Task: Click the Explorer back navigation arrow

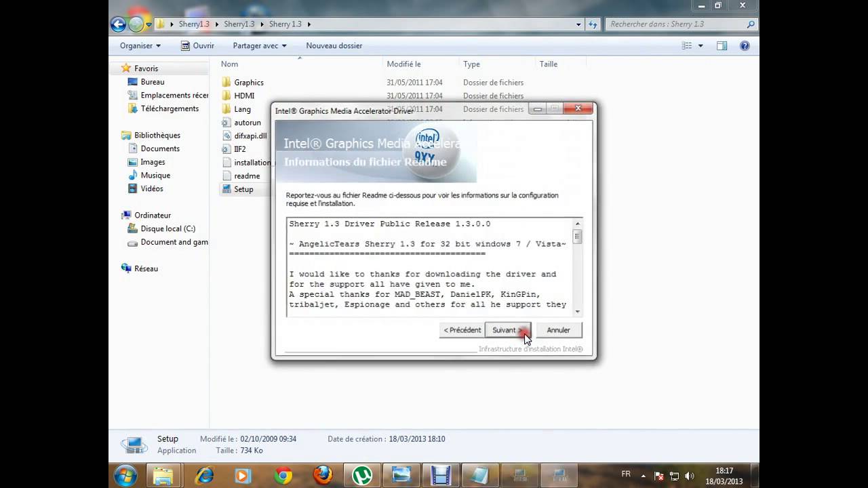Action: pyautogui.click(x=118, y=24)
